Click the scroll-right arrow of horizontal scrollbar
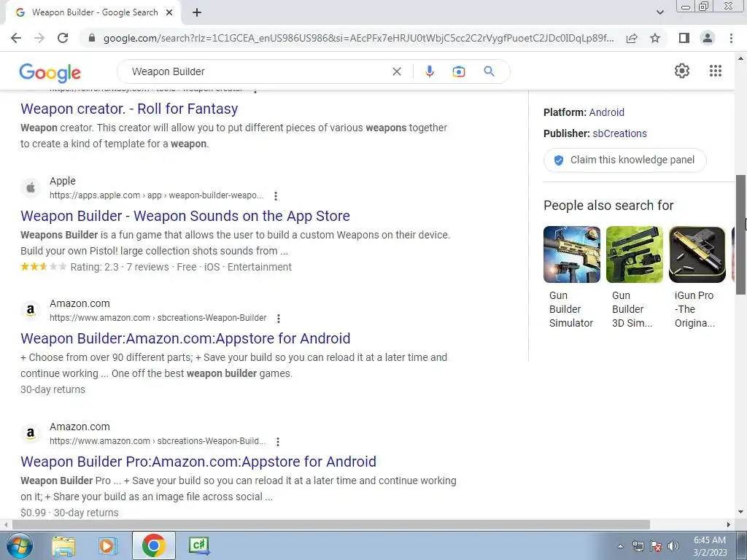The width and height of the screenshot is (747, 560). pyautogui.click(x=729, y=524)
